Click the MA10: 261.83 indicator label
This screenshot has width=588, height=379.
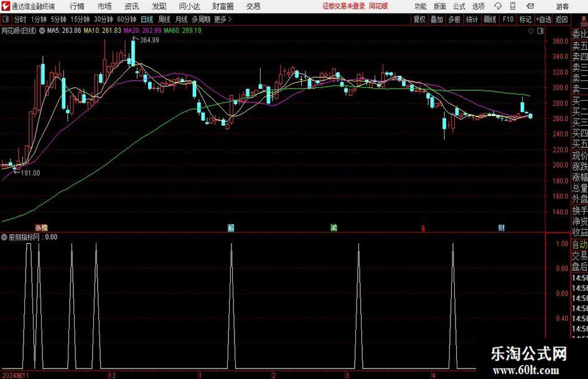click(103, 30)
